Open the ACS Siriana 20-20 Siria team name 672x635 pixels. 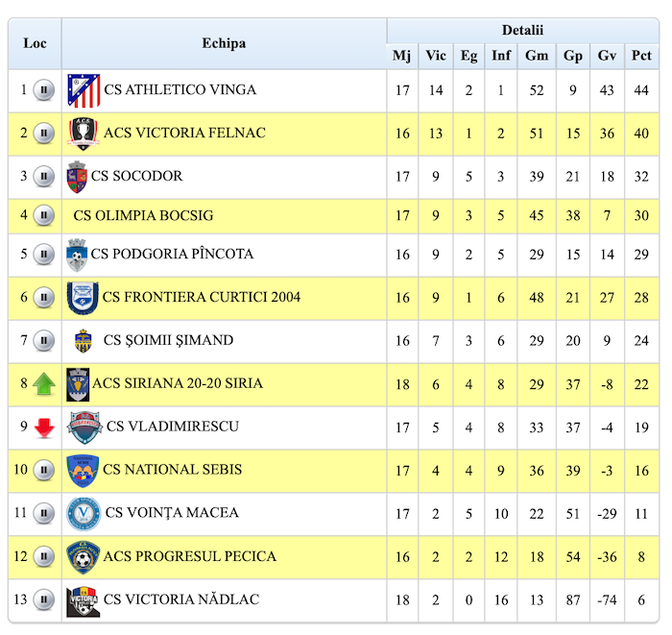coord(178,383)
